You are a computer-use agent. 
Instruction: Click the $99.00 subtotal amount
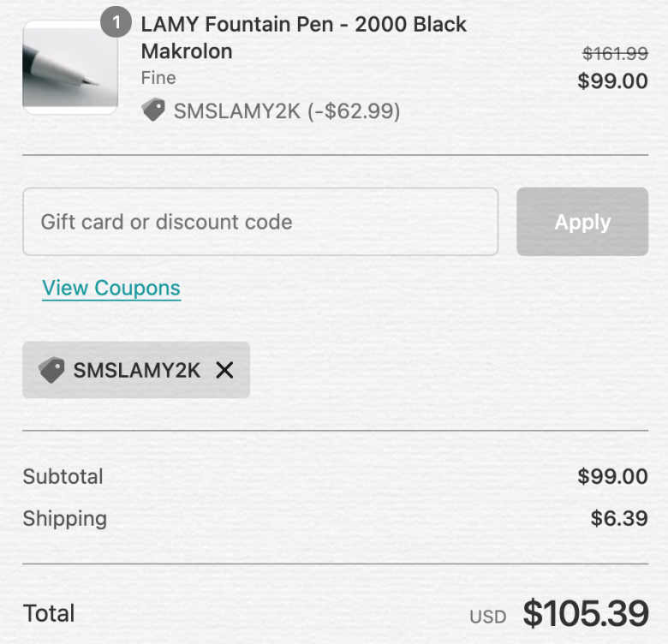612,476
